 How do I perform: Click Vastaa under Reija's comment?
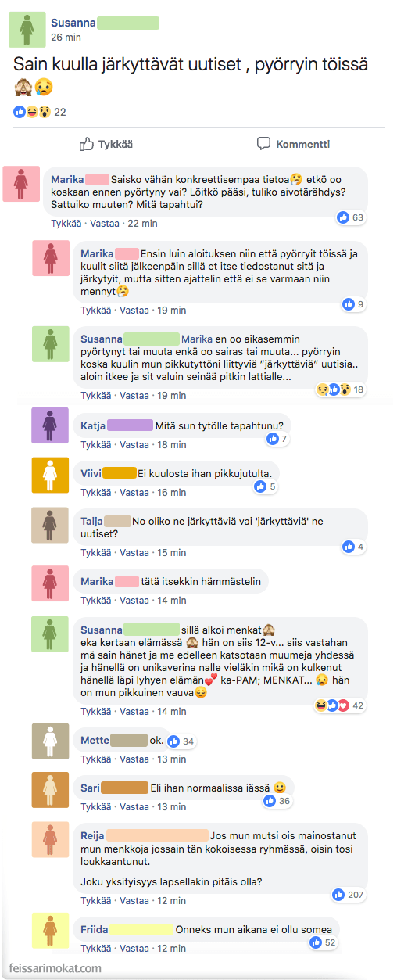[x=134, y=901]
